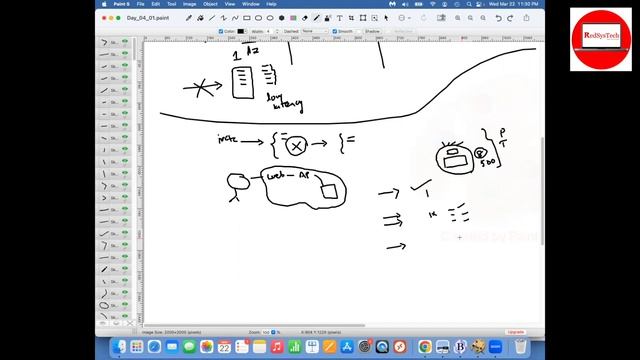Select the Curve tool
This screenshot has width=640, height=360.
(235, 18)
